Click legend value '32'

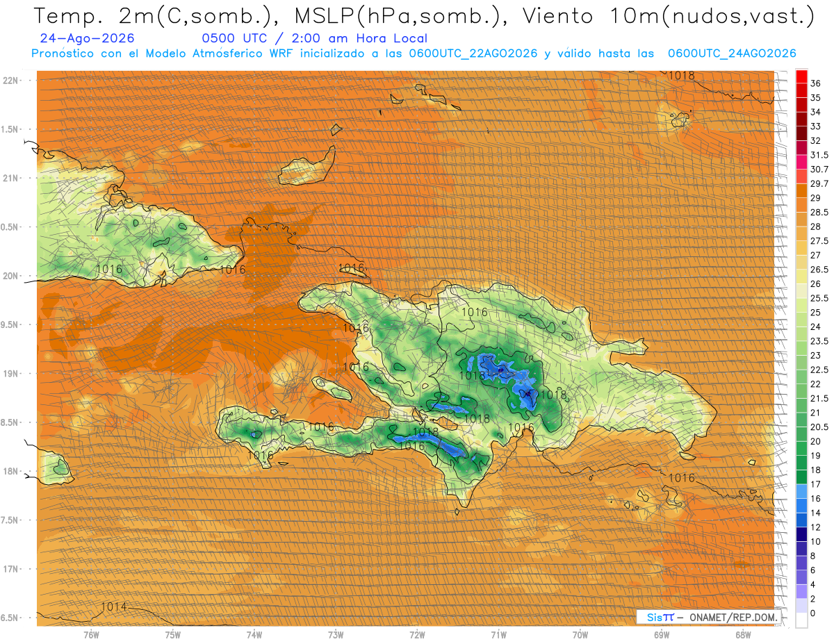pos(816,140)
